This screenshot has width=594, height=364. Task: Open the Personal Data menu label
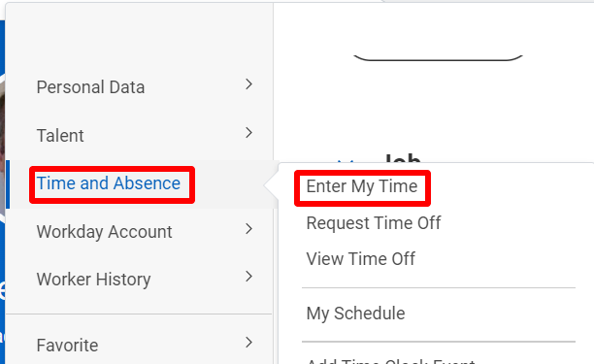pos(90,87)
